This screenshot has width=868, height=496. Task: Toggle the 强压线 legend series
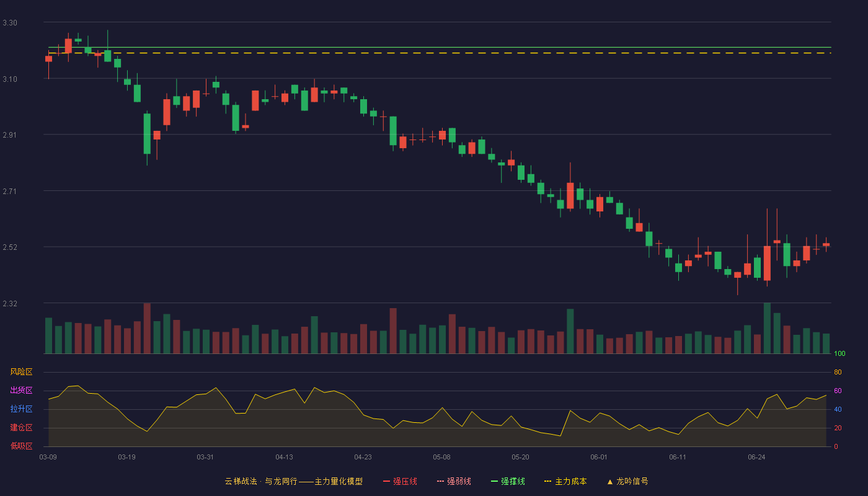coord(400,481)
